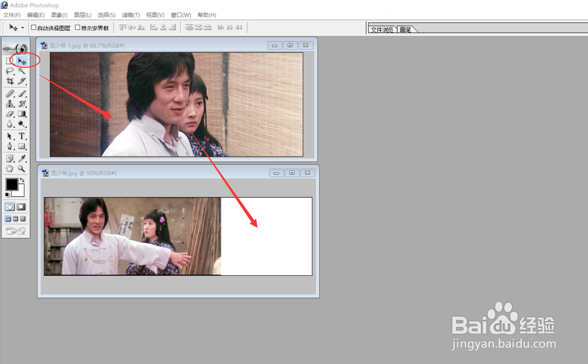Switch to the 画笔 tab
This screenshot has height=364, width=588.
405,30
